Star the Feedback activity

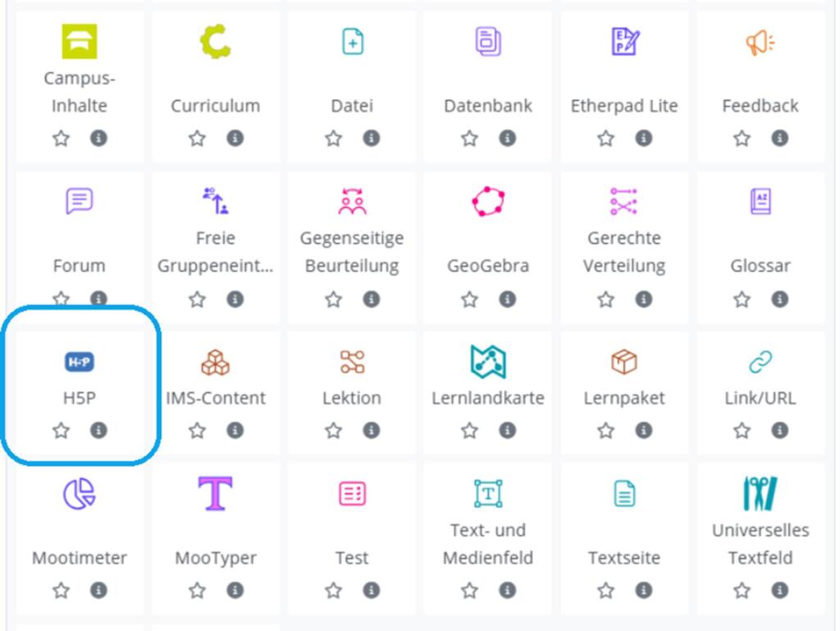pos(742,138)
